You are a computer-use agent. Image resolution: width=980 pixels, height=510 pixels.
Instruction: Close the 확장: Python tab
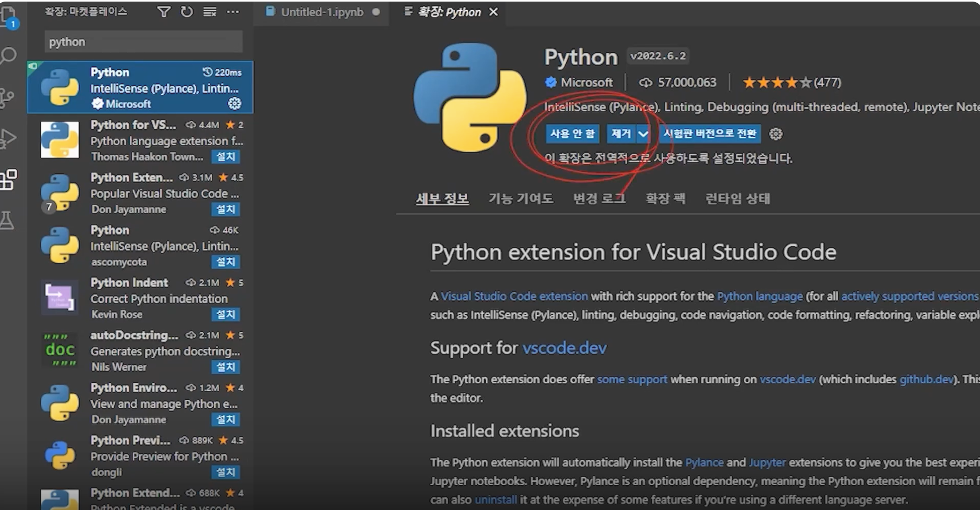coord(493,12)
